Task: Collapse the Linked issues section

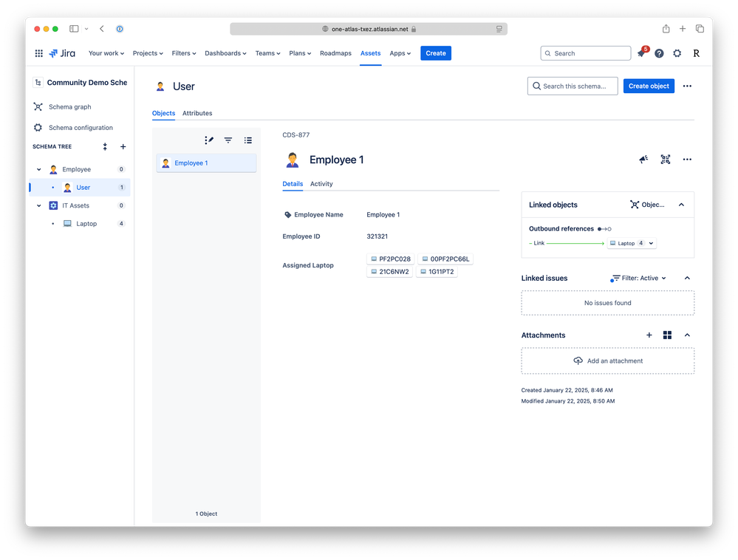Action: coord(687,278)
